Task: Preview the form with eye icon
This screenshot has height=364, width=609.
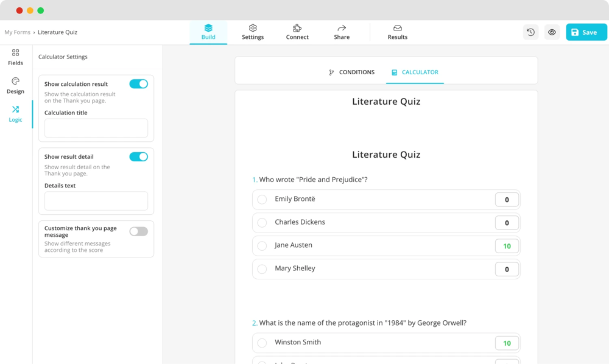Action: coord(552,32)
